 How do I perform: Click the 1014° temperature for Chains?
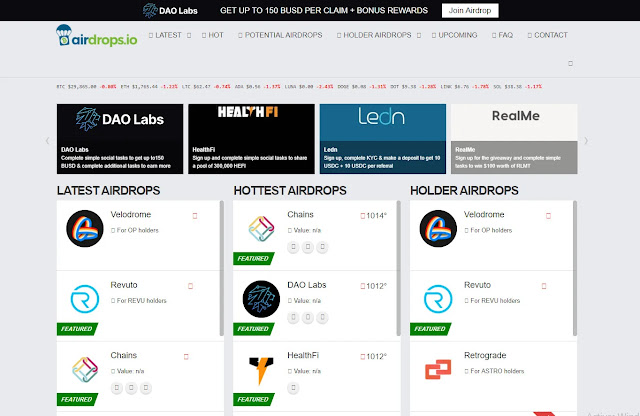(373, 216)
